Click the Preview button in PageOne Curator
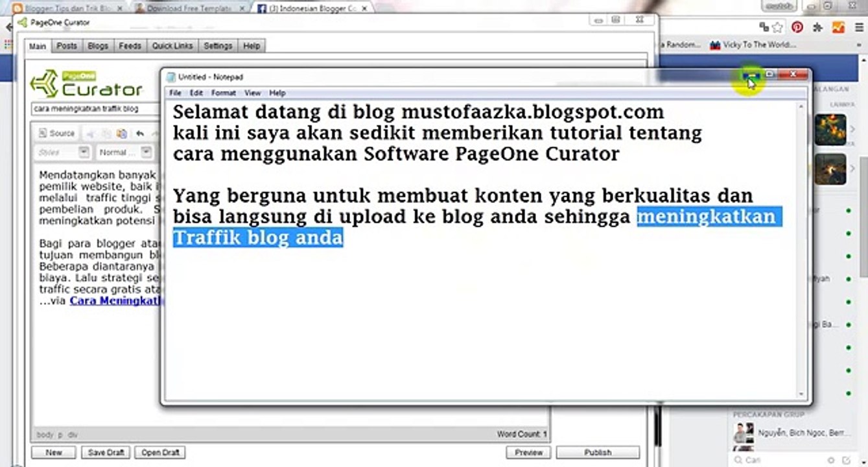 click(x=528, y=453)
